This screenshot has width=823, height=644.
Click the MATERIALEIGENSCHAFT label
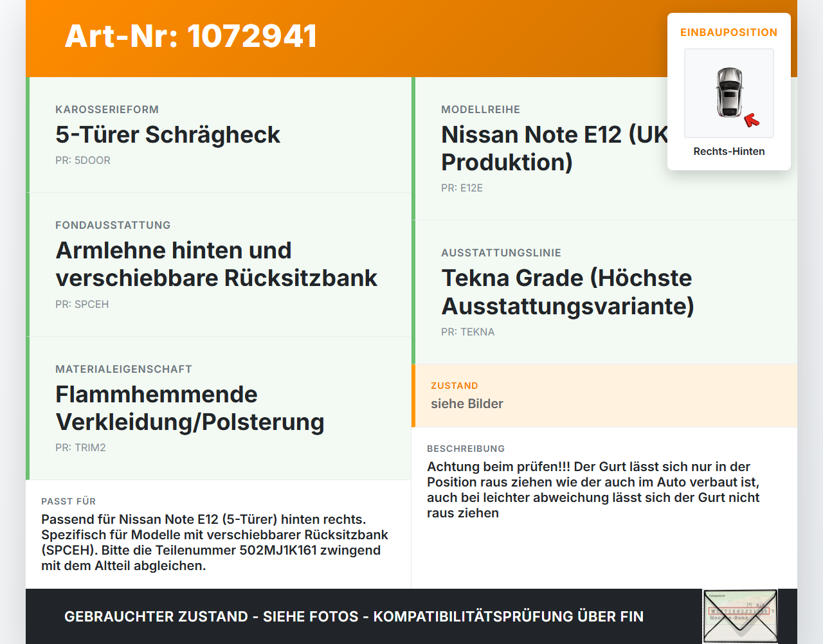coord(123,369)
